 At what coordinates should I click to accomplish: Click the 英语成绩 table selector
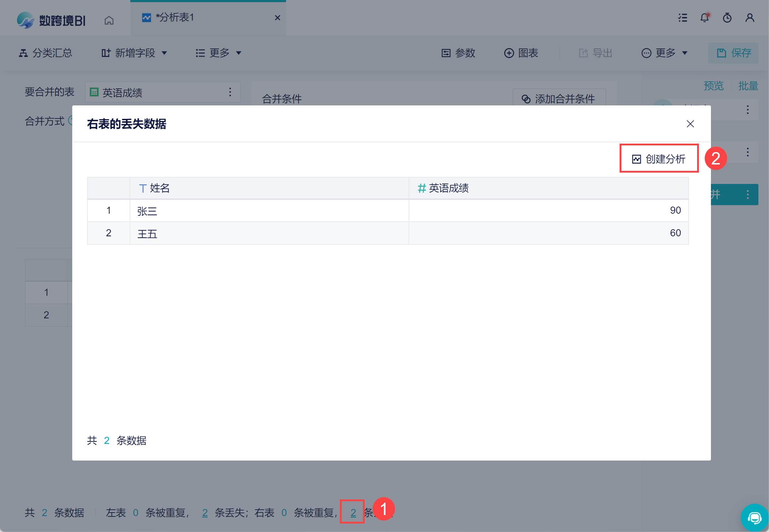click(x=163, y=92)
